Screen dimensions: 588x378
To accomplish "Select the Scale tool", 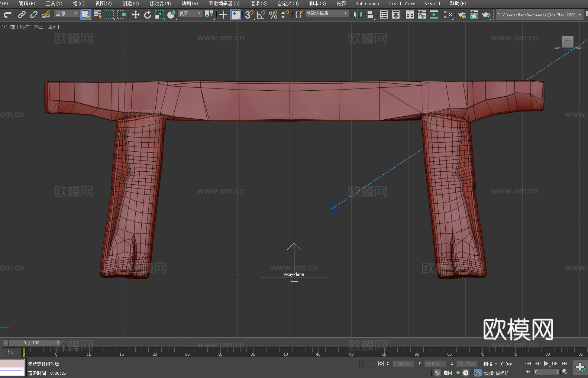I will [x=159, y=14].
